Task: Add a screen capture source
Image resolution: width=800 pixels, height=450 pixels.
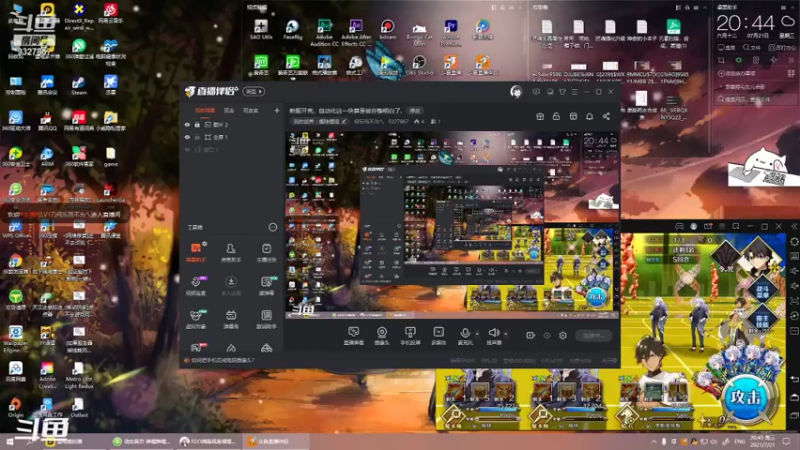Action: (353, 336)
